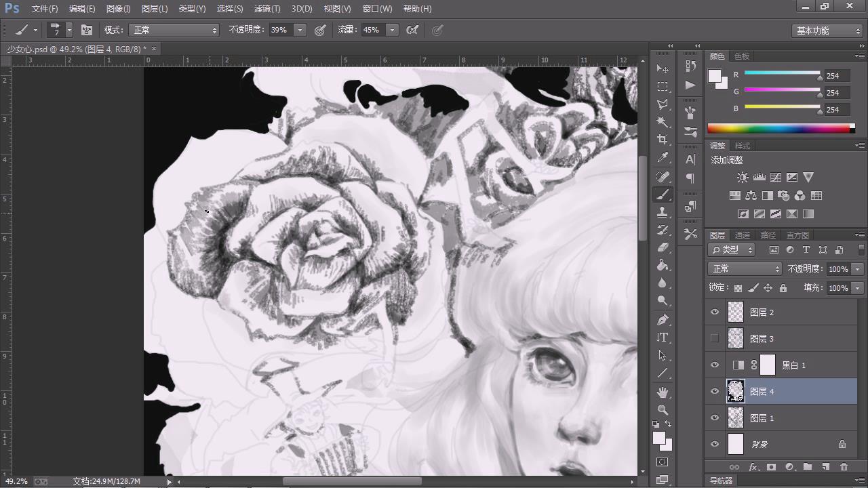Select the Clone Stamp tool

tap(663, 212)
